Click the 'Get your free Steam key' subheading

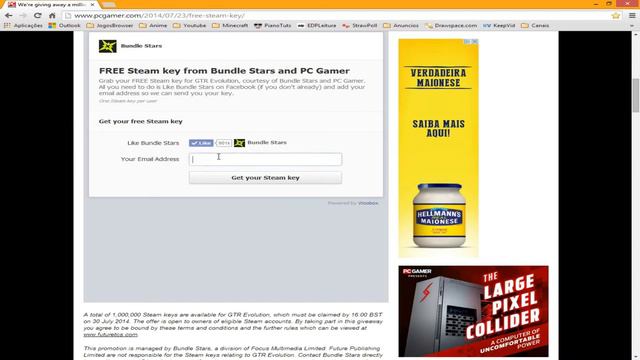140,121
